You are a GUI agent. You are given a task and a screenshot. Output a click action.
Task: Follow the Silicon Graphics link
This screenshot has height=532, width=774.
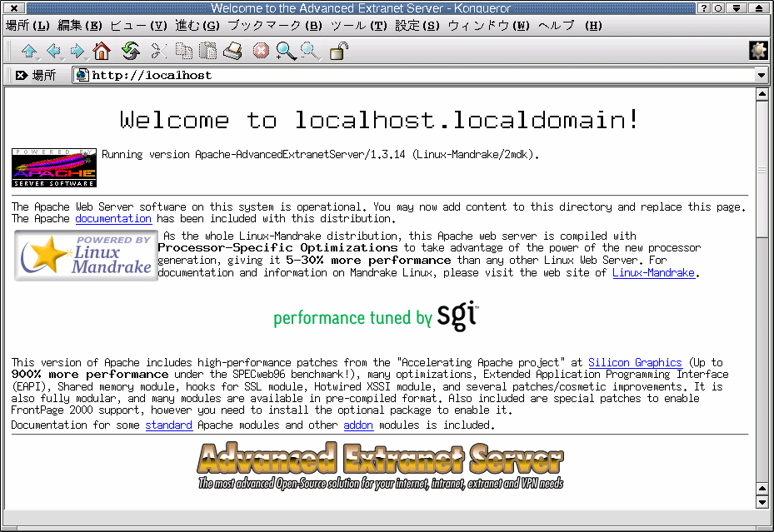pos(635,362)
